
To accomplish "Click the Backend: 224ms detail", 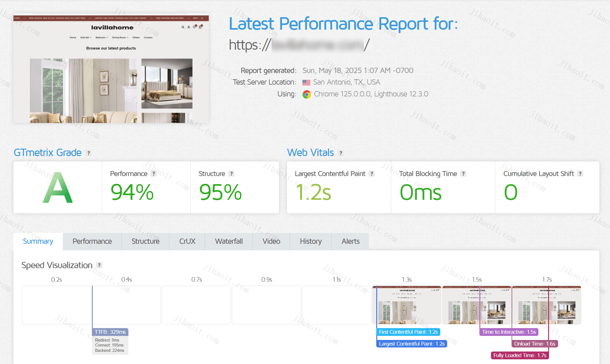I will click(110, 351).
